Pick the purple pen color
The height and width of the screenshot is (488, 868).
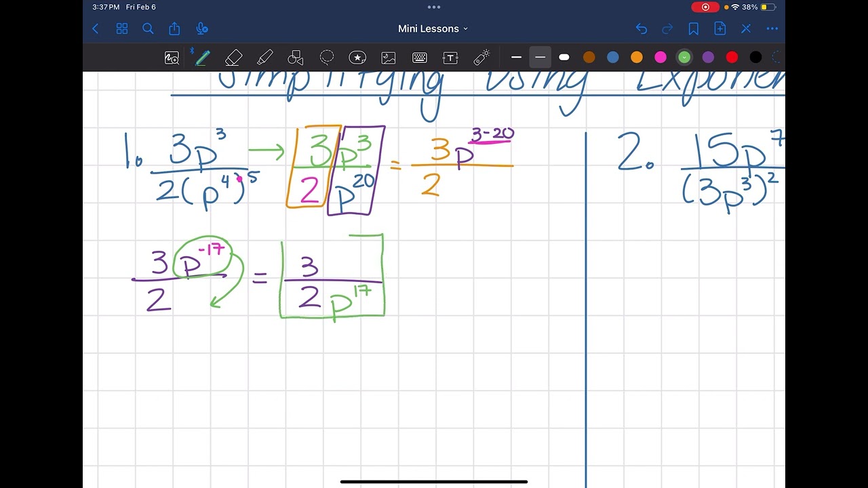pyautogui.click(x=708, y=58)
